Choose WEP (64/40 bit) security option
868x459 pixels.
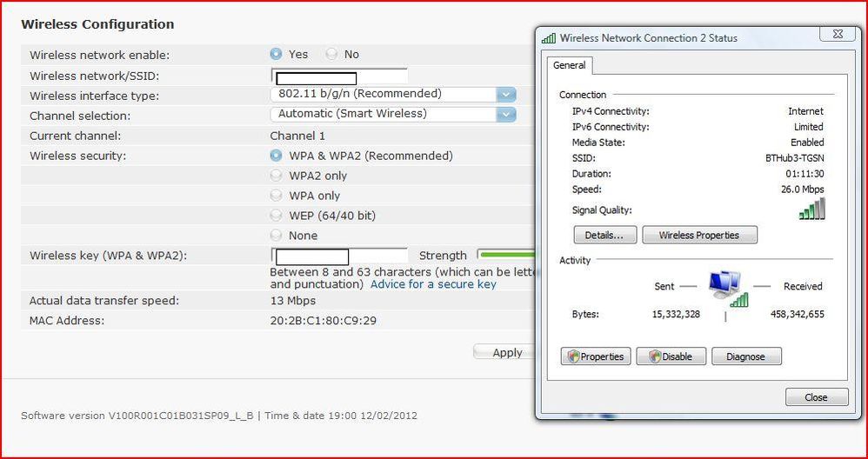coord(276,216)
